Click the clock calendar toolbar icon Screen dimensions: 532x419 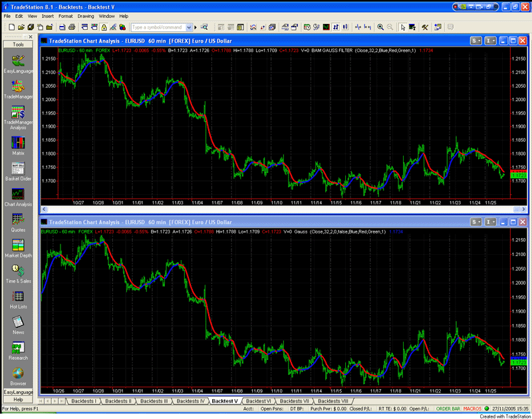pyautogui.click(x=307, y=27)
